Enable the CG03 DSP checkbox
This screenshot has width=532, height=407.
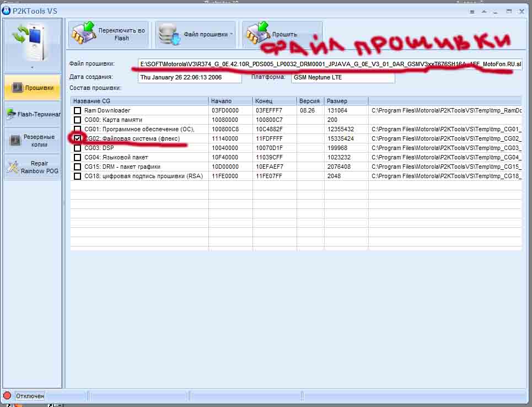pos(77,148)
